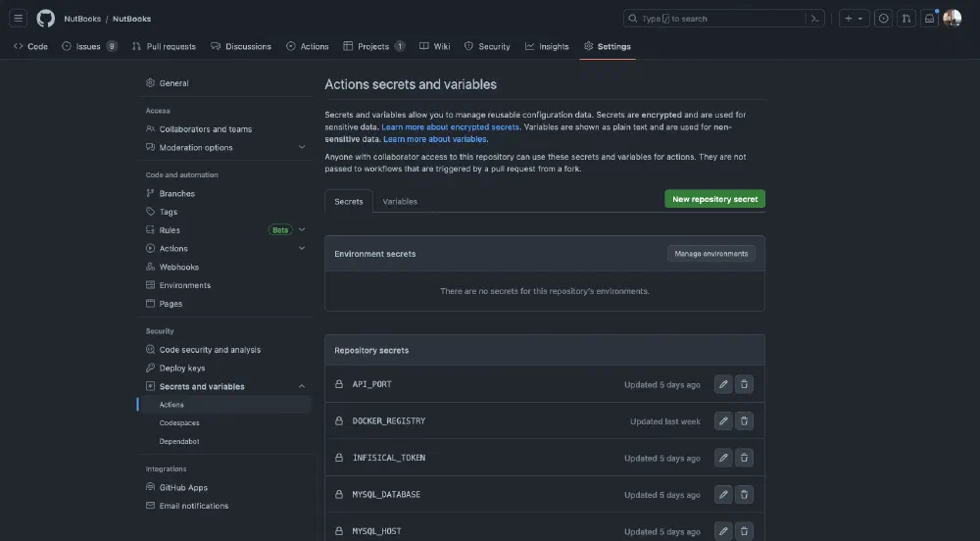Edit the DOCKER_REGISTRY secret
This screenshot has width=980, height=541.
[723, 421]
